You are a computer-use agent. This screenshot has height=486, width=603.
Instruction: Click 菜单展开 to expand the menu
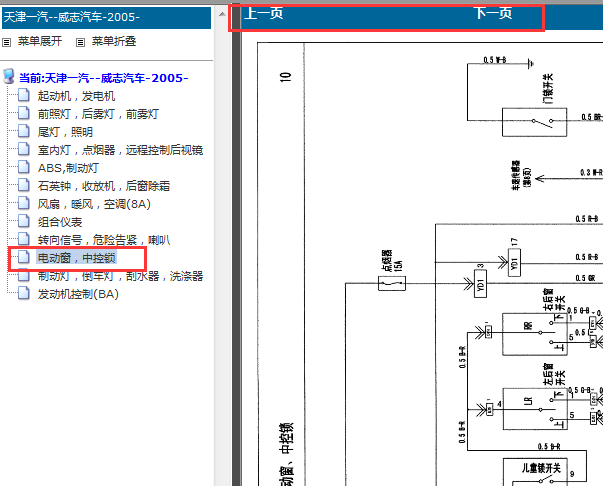pyautogui.click(x=40, y=41)
